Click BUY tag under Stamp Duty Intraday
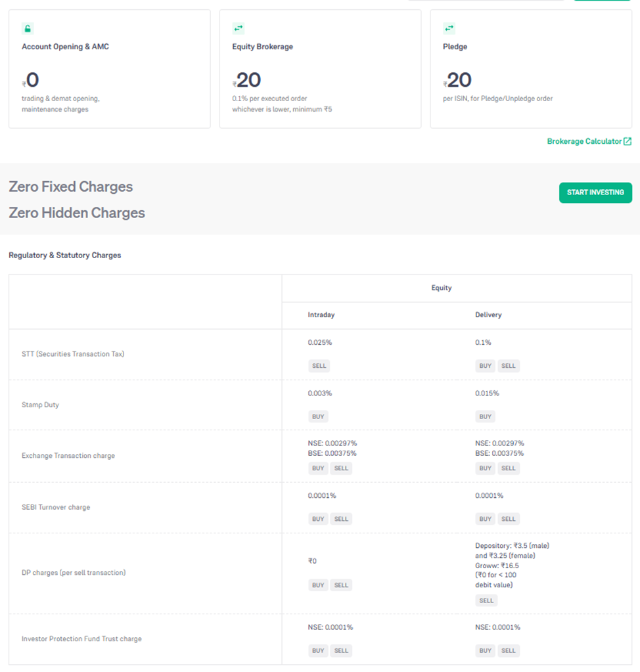This screenshot has width=640, height=672. click(x=318, y=416)
